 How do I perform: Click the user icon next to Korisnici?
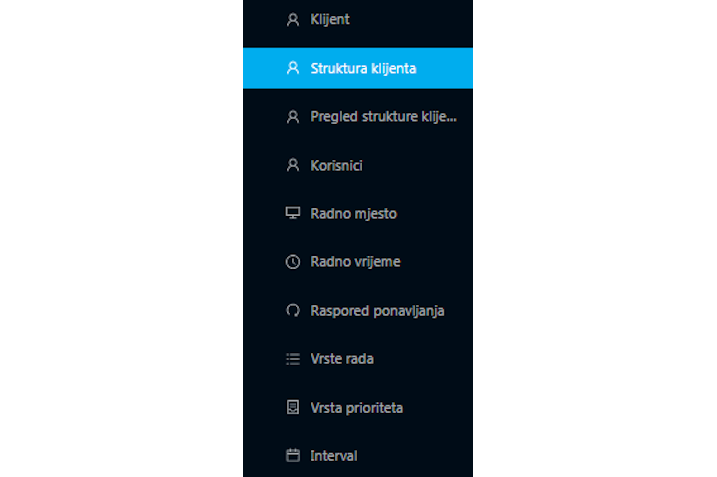pos(293,165)
